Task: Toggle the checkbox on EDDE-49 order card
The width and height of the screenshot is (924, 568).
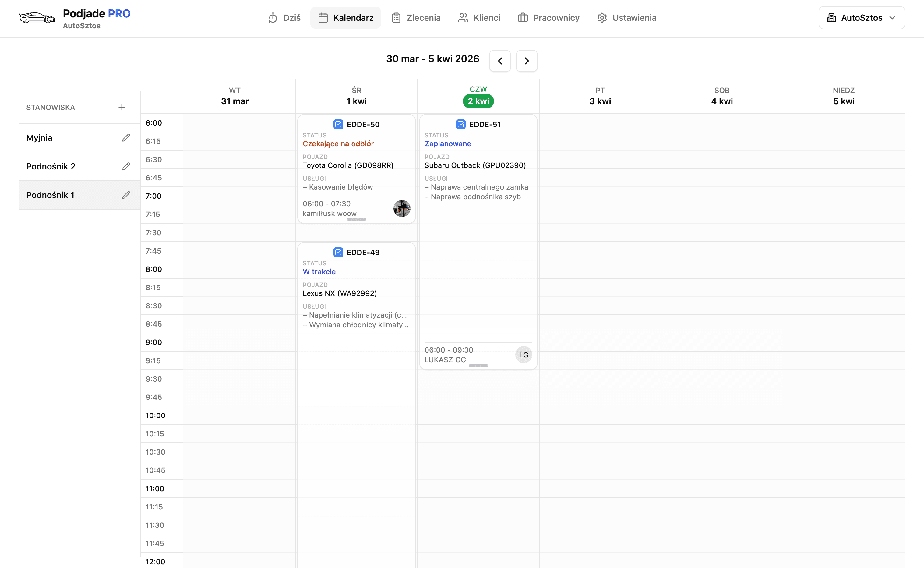Action: 338,252
